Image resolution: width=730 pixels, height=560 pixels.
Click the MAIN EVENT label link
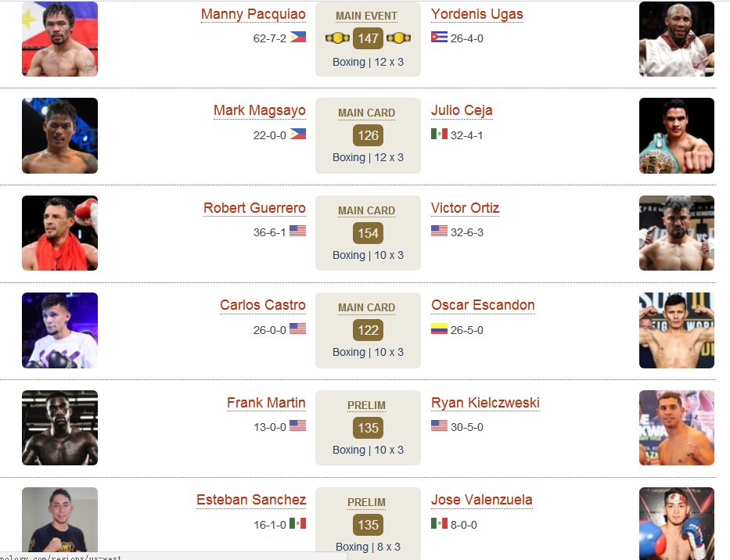366,16
